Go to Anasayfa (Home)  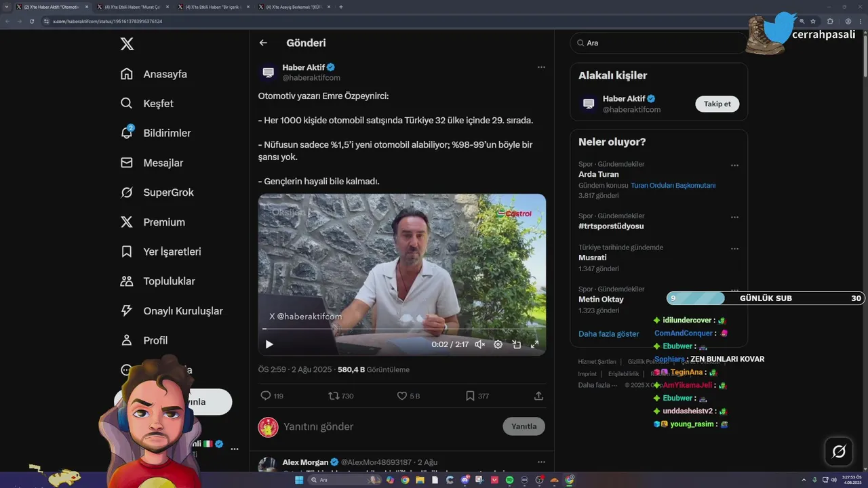point(154,74)
